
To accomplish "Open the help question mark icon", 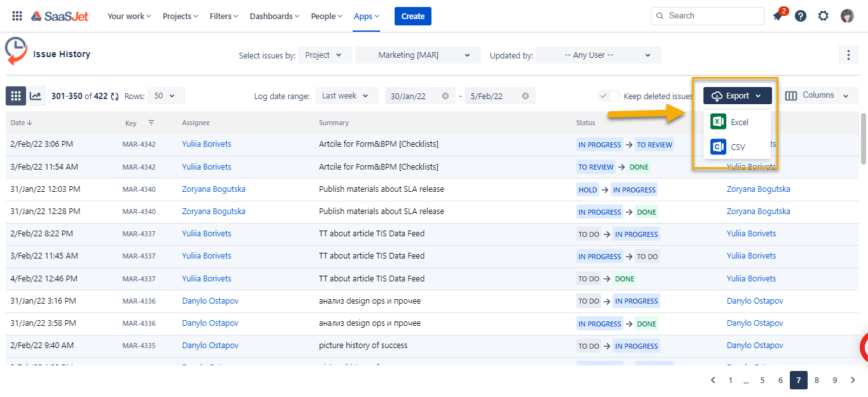I will pyautogui.click(x=801, y=16).
